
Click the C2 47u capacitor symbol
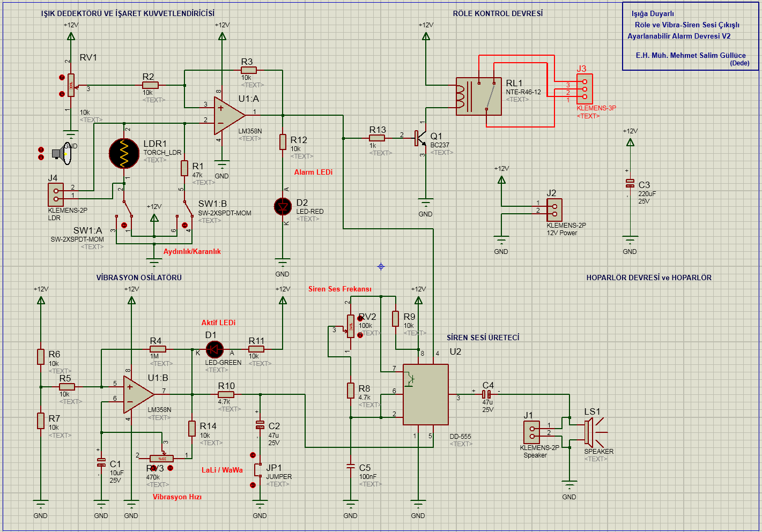260,425
